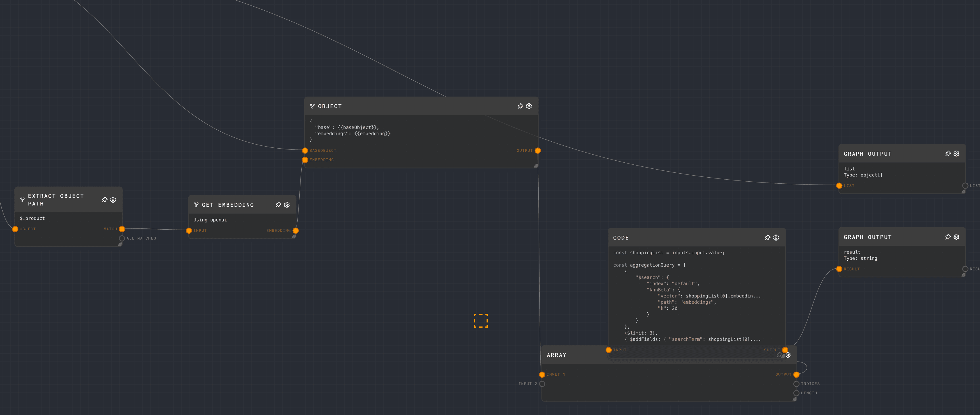980x415 pixels.
Task: Click the Object node's Output port
Action: pos(537,151)
